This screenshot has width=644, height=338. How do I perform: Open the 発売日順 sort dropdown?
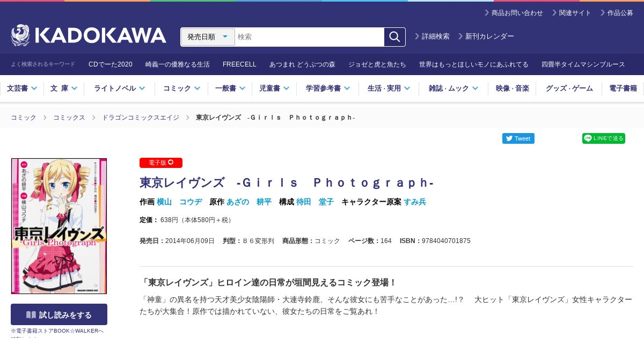(x=208, y=37)
